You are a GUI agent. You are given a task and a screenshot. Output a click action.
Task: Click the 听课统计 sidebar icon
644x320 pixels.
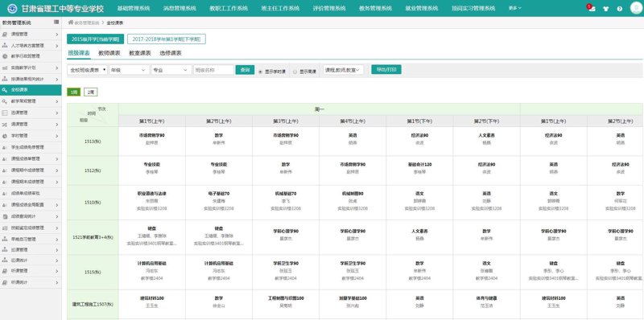click(5, 282)
